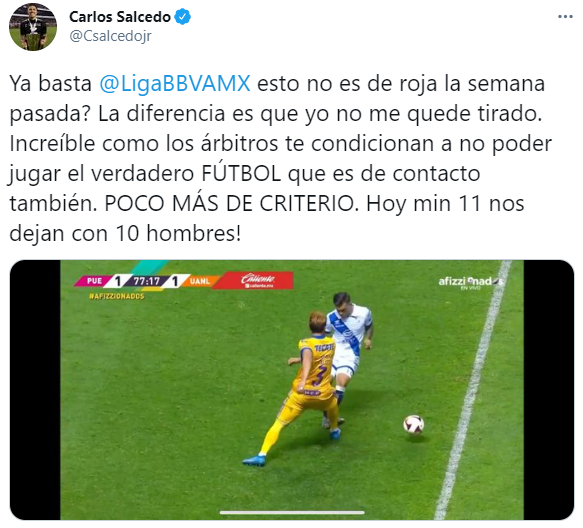Click the 77:17 match clock
The image size is (583, 528).
[x=146, y=281]
